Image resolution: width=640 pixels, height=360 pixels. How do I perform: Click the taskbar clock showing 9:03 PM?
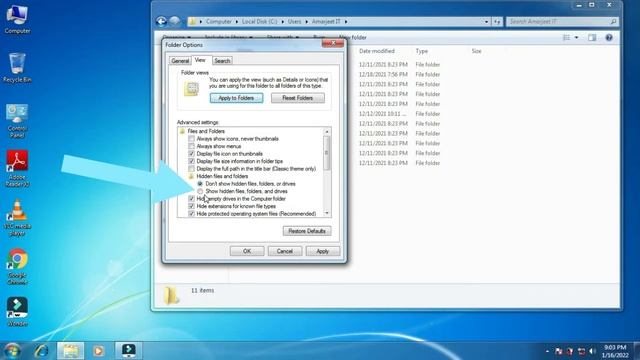(615, 351)
